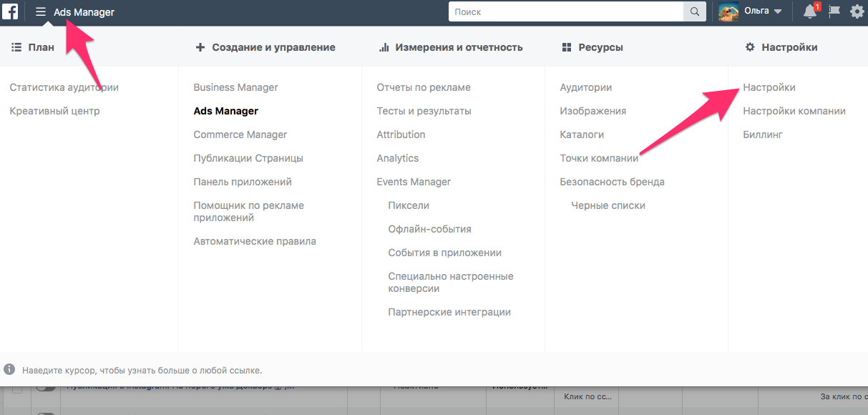868x415 pixels.
Task: Open Автоматические правила
Action: point(254,241)
